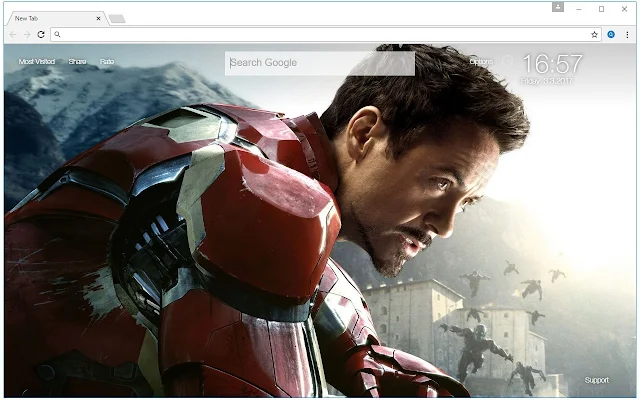Click the browser forward arrow

coord(27,35)
